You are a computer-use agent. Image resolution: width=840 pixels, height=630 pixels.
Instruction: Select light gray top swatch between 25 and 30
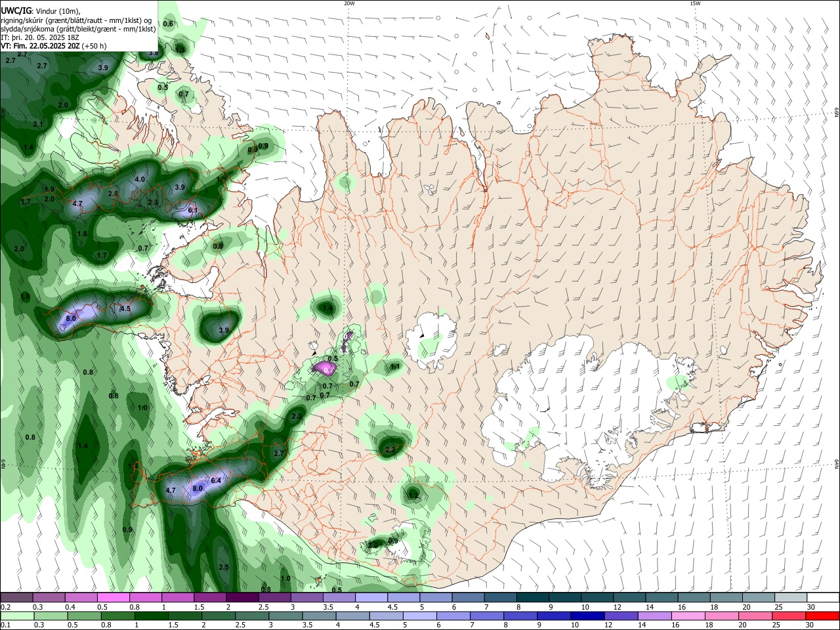pos(790,598)
